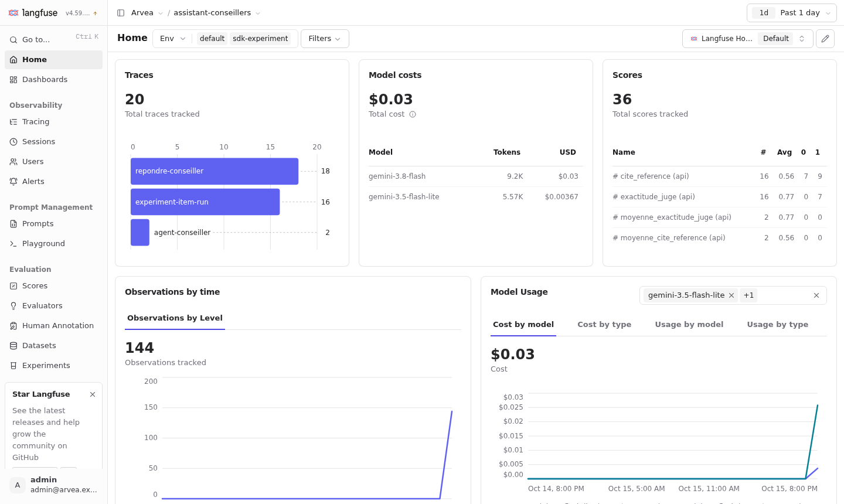Click the Go to search icon
844x504 pixels.
pos(13,40)
